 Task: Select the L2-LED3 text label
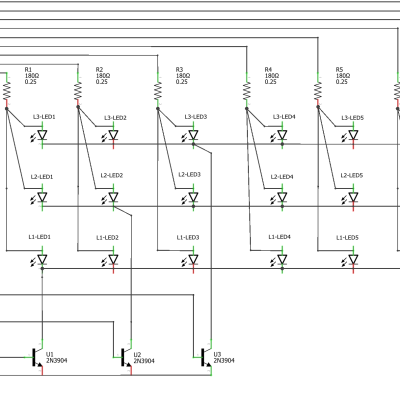tap(190, 174)
